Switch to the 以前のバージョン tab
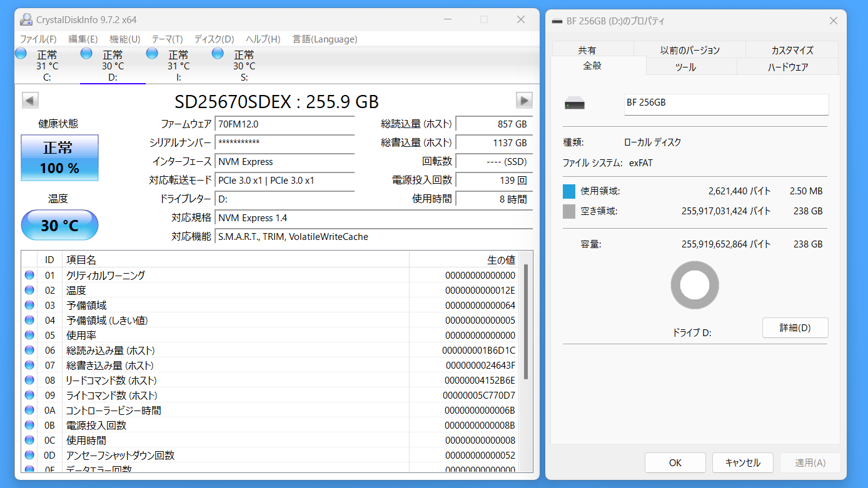 690,50
